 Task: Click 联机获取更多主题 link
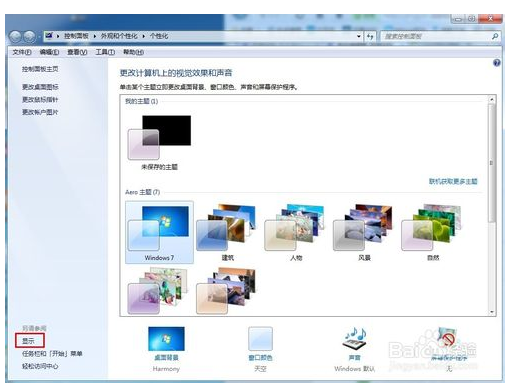click(453, 181)
